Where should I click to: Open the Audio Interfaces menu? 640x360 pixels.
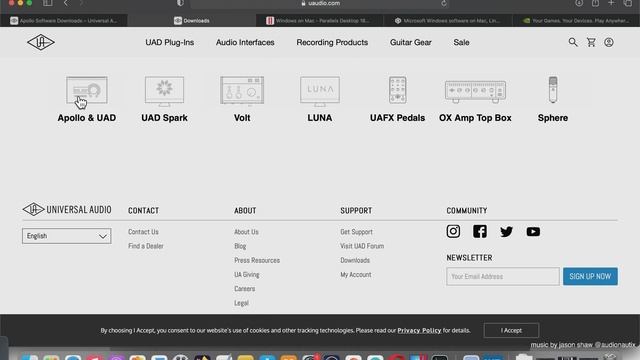coord(245,42)
